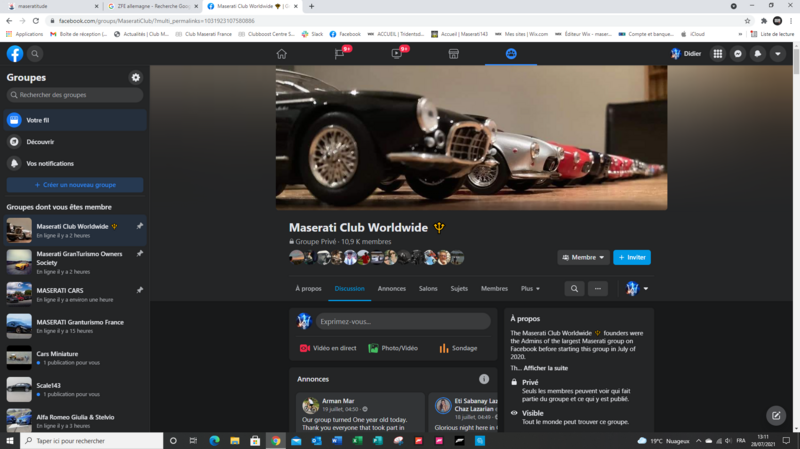Click the Annonces info icon

pos(484,379)
